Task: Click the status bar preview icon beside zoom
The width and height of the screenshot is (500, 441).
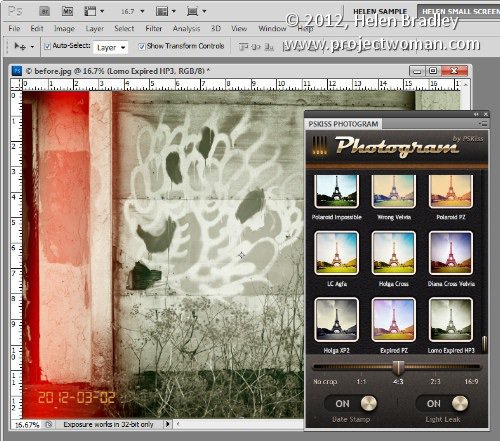Action: 49,424
